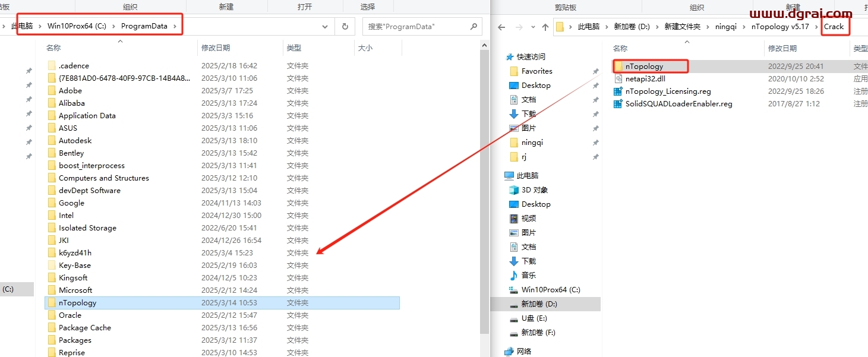Refresh the ProgramData folder view
Screen dimensions: 868x357
point(345,27)
